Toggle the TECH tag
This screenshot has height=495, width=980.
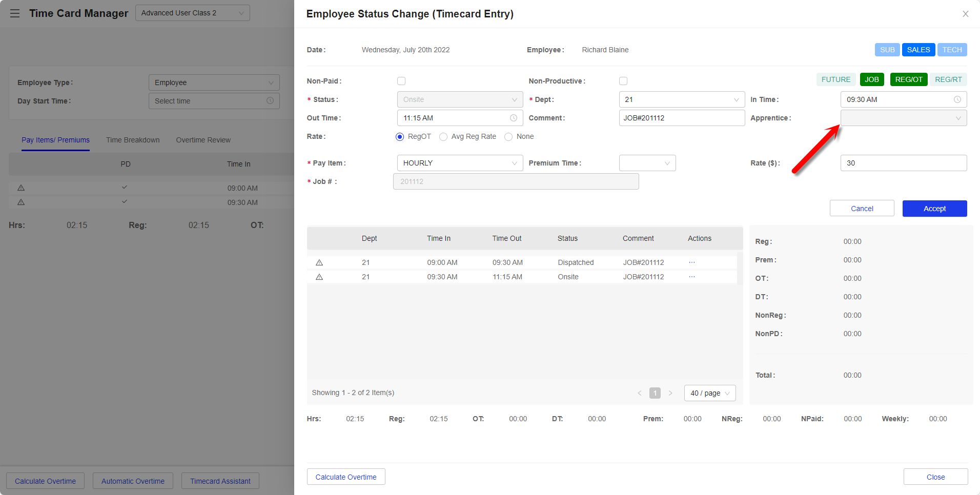(952, 50)
